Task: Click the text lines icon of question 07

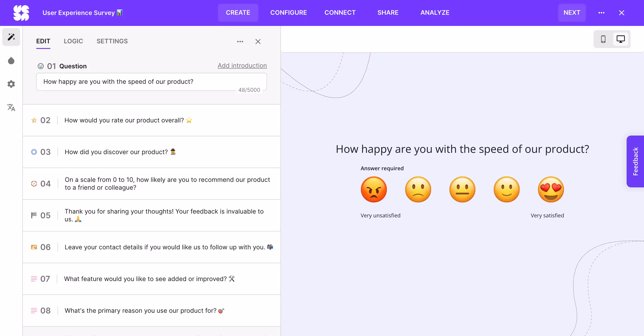Action: point(34,279)
